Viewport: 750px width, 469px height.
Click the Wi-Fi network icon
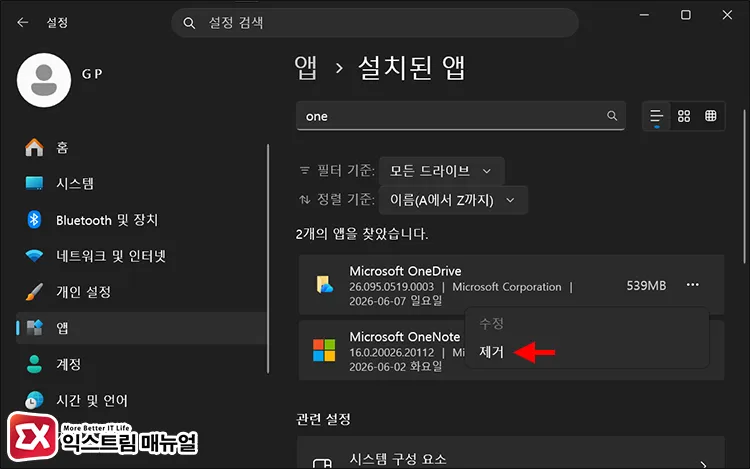coord(34,256)
